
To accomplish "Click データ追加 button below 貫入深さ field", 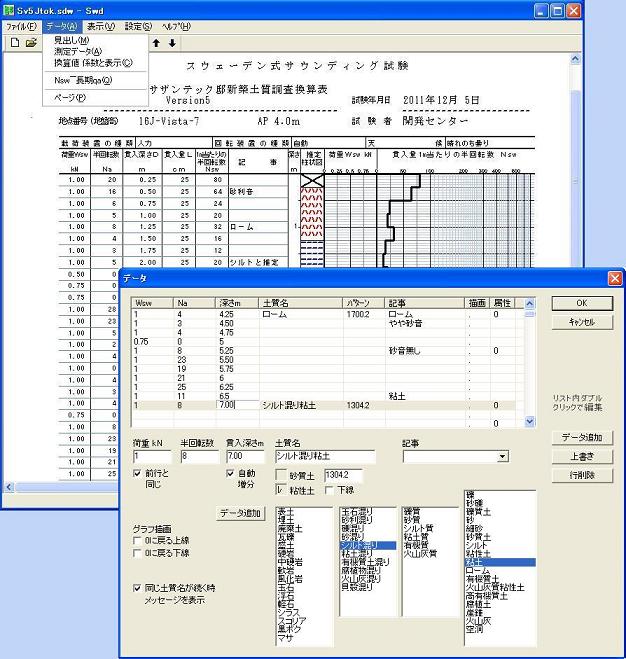I will 240,513.
